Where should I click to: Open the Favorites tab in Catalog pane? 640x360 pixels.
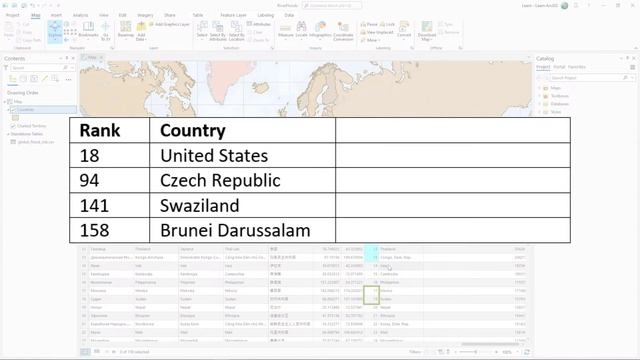(x=577, y=67)
